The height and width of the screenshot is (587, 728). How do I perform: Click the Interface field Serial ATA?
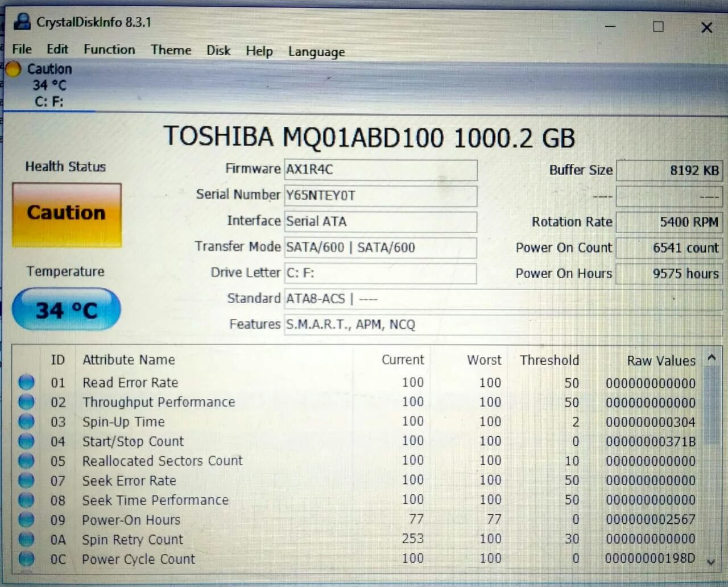coord(380,222)
